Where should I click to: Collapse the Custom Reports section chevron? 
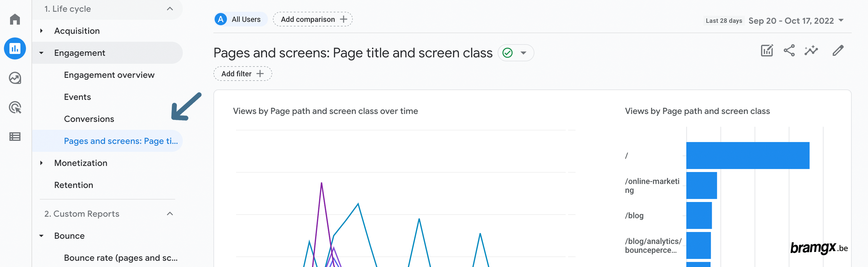(x=170, y=214)
